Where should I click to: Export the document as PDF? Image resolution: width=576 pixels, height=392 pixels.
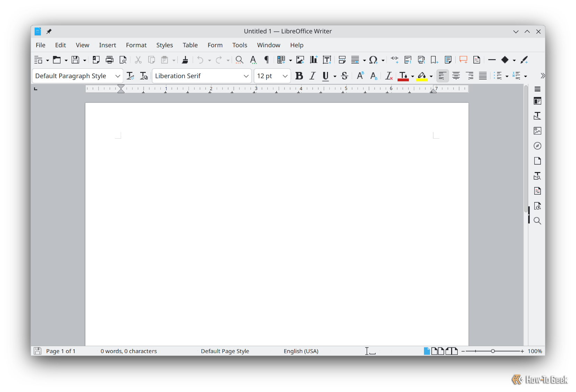[96, 59]
